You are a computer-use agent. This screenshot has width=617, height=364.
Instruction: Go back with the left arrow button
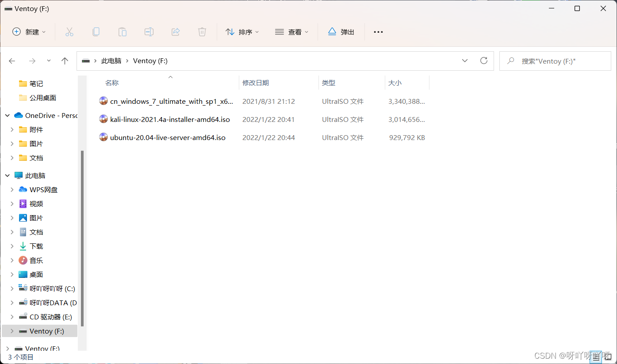(12, 61)
